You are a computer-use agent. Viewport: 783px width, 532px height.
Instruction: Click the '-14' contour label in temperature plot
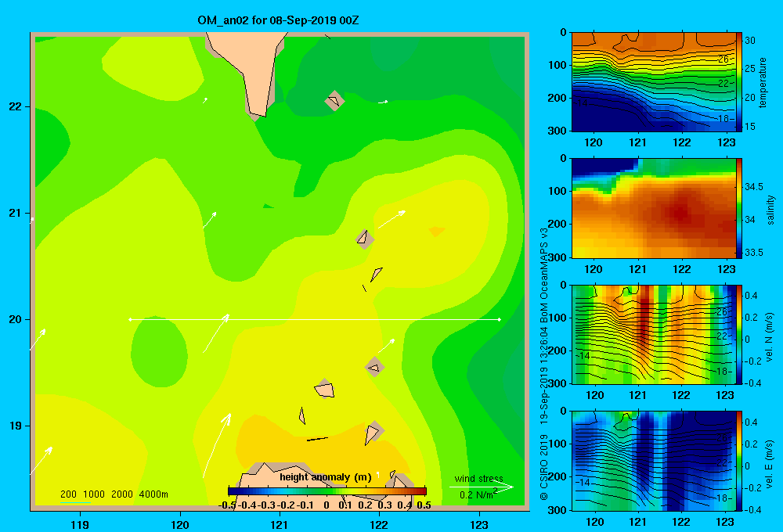581,103
